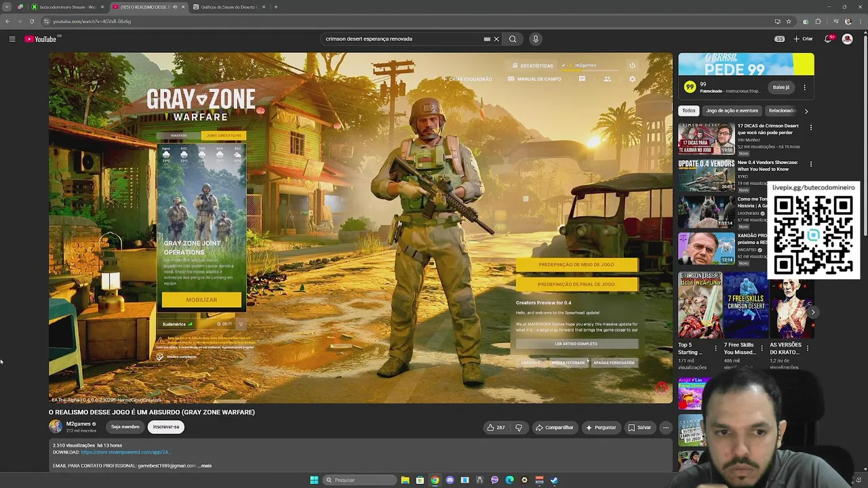This screenshot has width=868, height=488.
Task: Open options for 17 DICAS de Crimson Desert
Action: [810, 127]
